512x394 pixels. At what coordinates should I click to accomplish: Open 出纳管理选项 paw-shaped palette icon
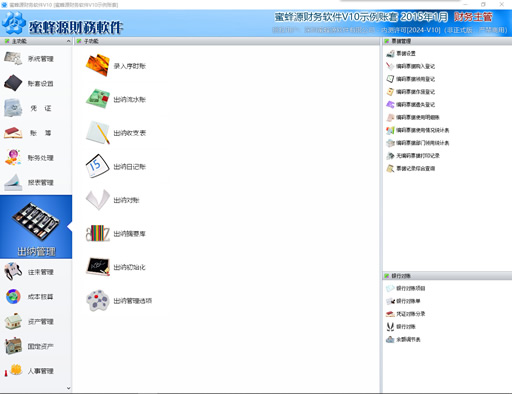(119, 301)
